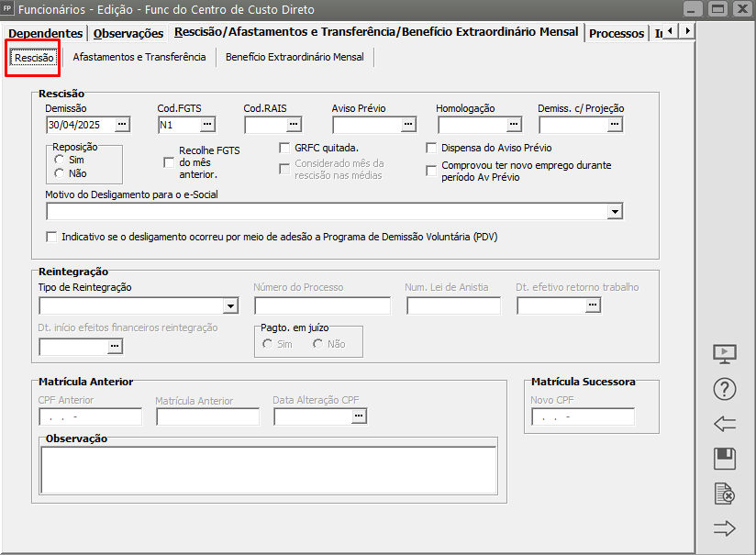Open the Aviso Prévio date dropdown button
Image resolution: width=756 pixels, height=555 pixels.
tap(408, 125)
